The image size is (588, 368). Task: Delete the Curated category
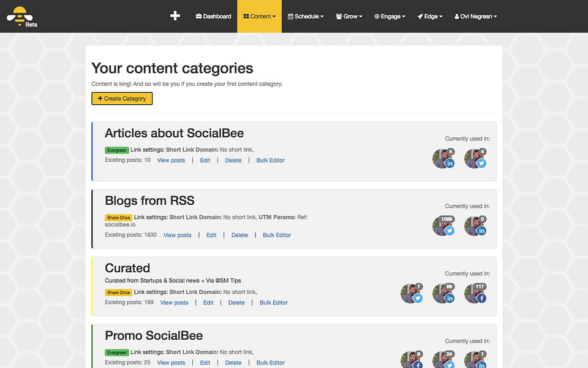tap(236, 302)
